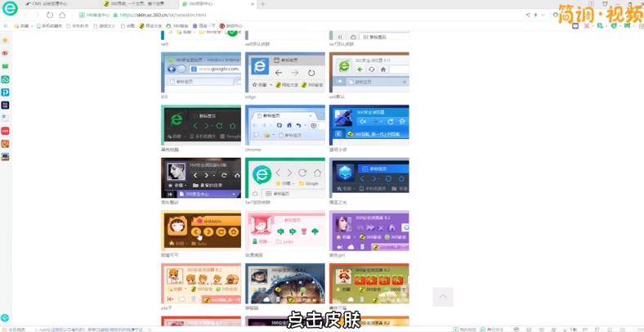Select the pink cartoon girl skin

click(x=284, y=231)
